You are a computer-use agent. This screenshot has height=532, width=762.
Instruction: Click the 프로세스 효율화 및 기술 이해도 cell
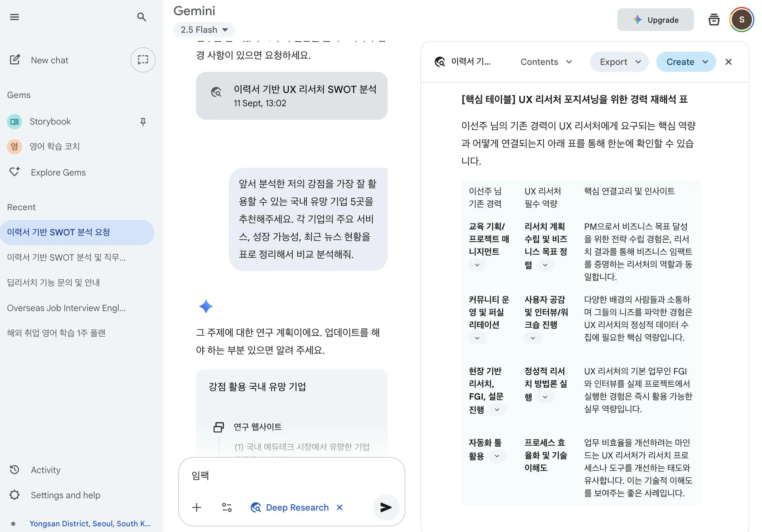click(x=546, y=455)
